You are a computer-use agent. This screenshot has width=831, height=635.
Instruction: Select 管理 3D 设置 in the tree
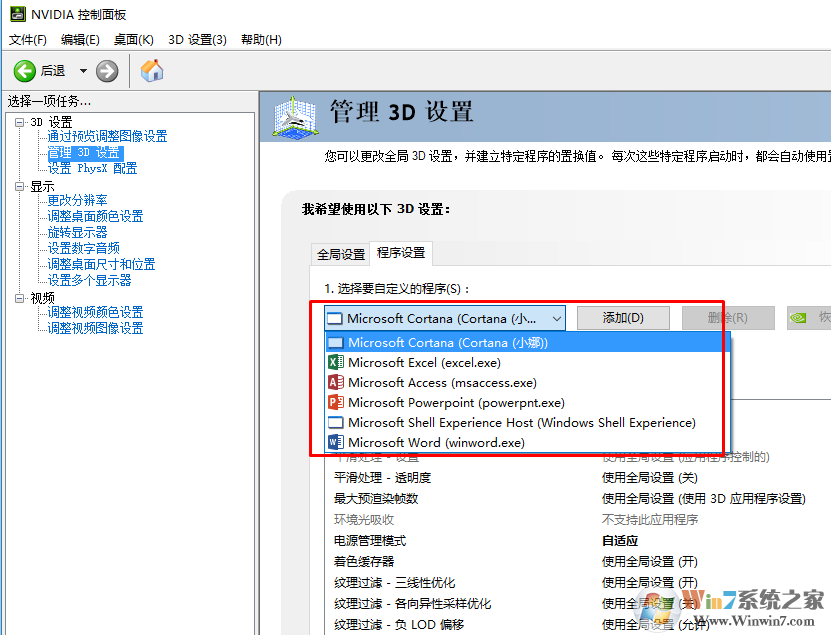tap(85, 153)
